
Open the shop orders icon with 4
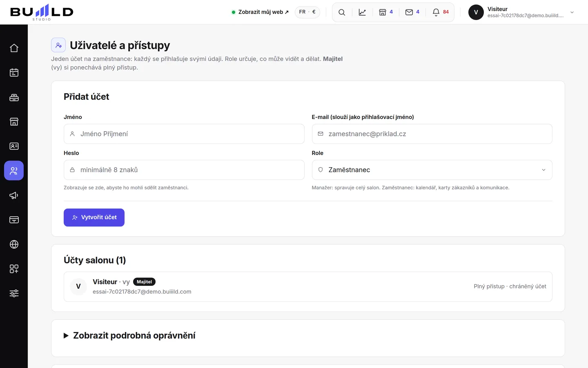click(386, 12)
